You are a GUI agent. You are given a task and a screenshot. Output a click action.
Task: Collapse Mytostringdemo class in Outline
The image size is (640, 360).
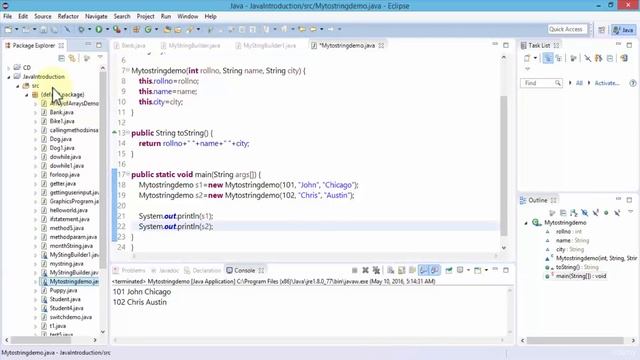pyautogui.click(x=526, y=223)
